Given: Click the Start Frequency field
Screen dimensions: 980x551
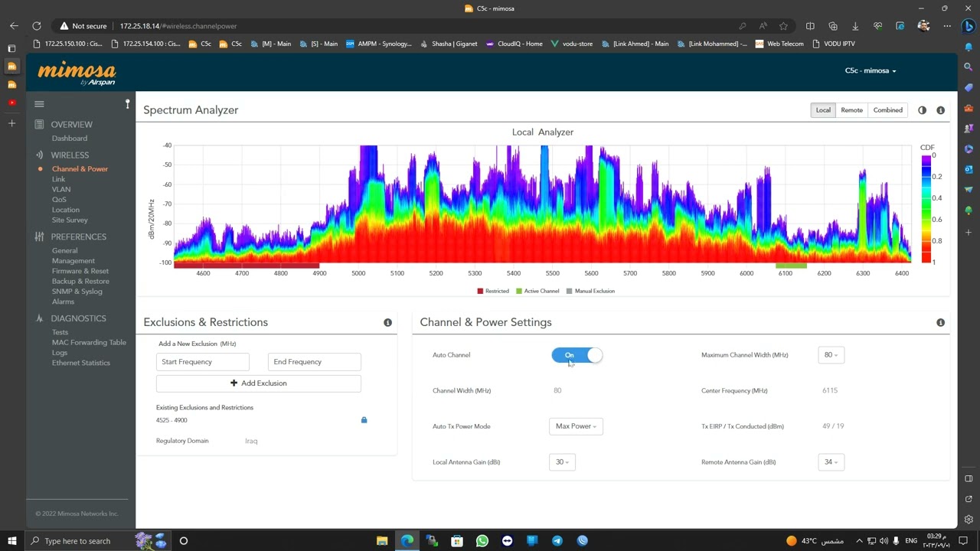Looking at the screenshot, I should (203, 362).
